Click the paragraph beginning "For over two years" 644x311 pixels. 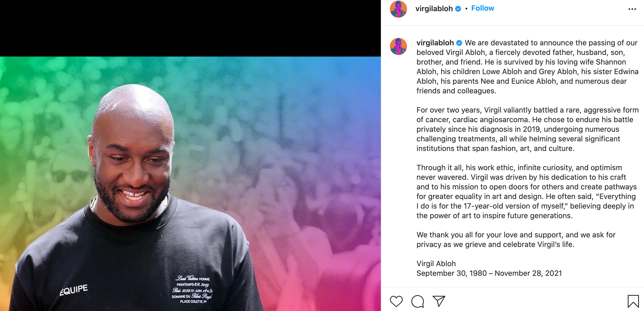coord(527,129)
